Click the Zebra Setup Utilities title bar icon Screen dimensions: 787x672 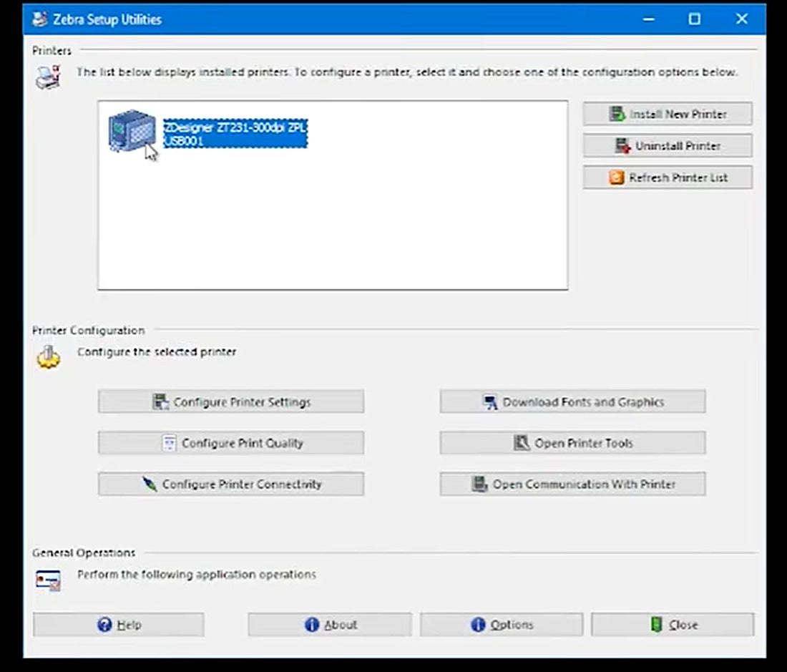[x=39, y=19]
